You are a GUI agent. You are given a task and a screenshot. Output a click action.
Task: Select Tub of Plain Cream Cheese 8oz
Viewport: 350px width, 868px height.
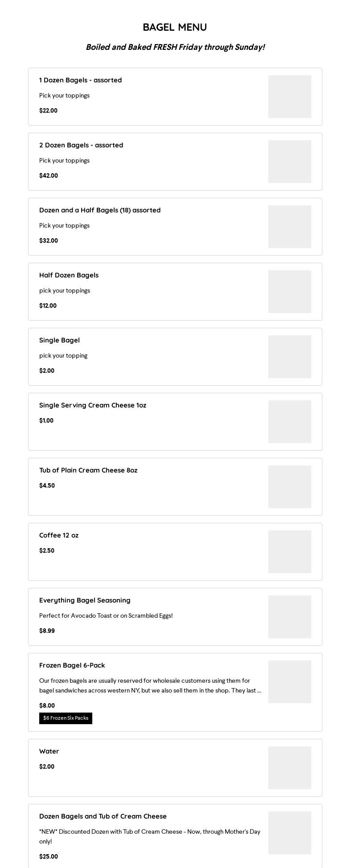click(x=175, y=487)
